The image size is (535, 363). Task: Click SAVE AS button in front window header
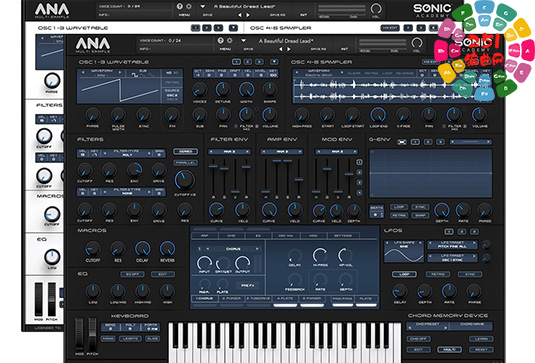(318, 49)
